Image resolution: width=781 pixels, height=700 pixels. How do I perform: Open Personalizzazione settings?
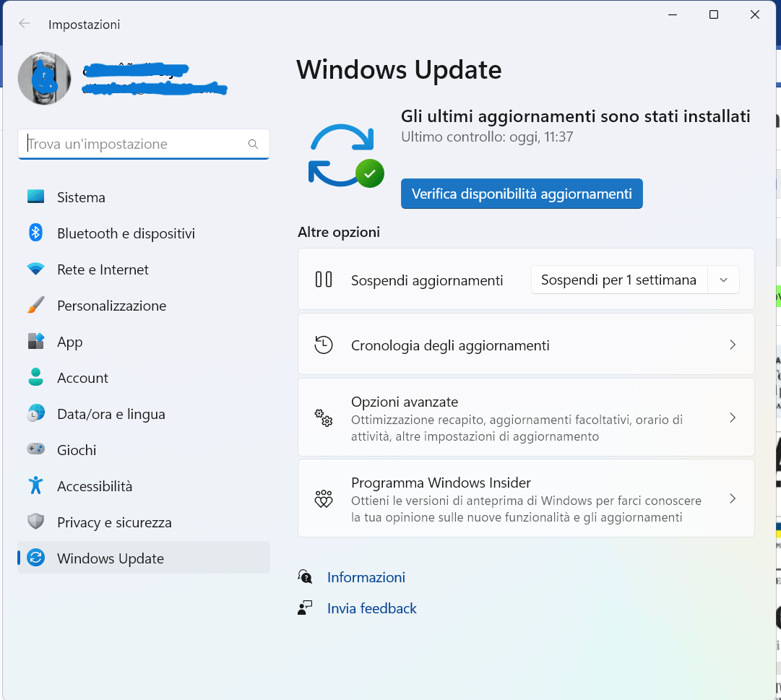(144, 306)
